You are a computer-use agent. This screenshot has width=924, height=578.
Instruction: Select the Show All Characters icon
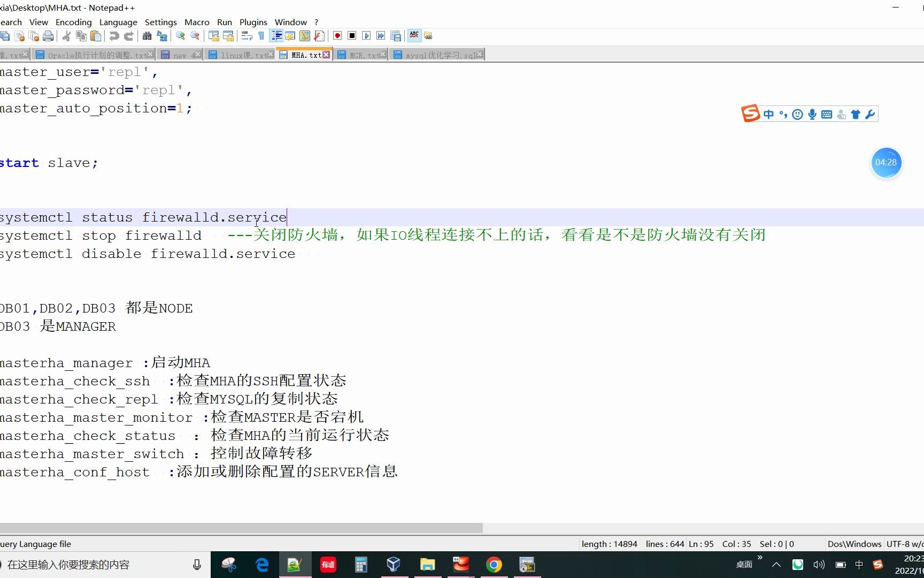click(x=260, y=36)
